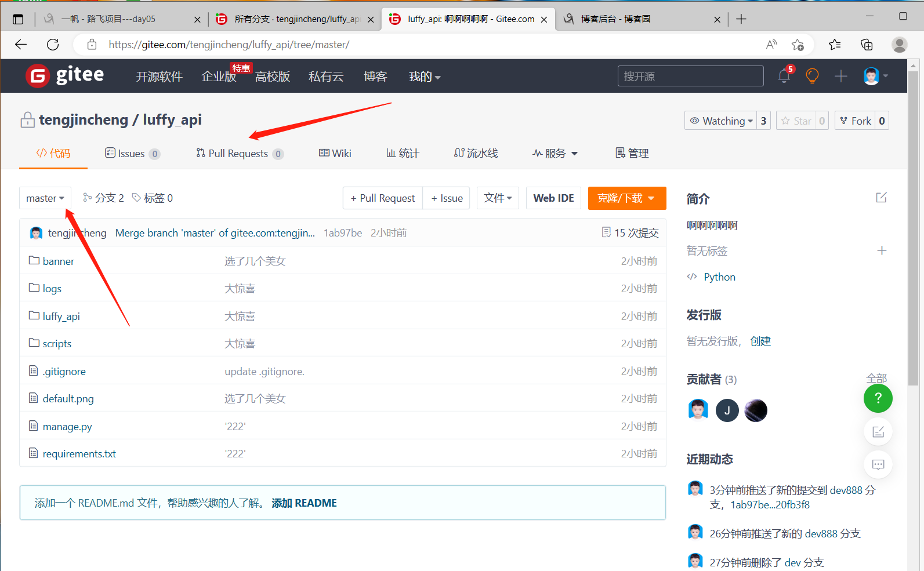Click the read aloud icon
The image size is (924, 571).
click(771, 45)
